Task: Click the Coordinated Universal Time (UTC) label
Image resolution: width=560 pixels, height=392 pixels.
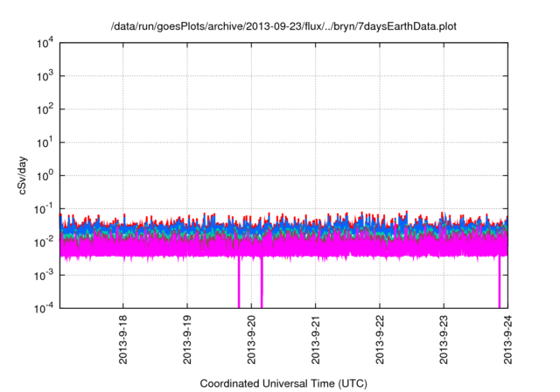Action: point(283,383)
